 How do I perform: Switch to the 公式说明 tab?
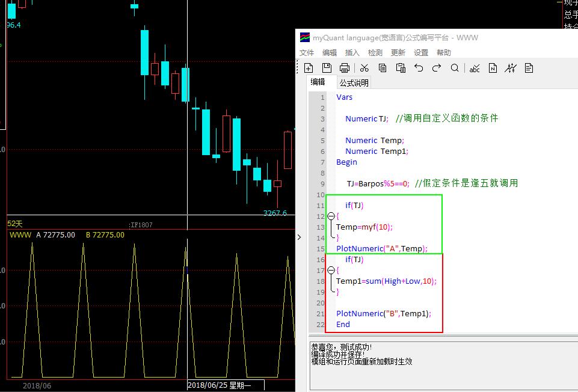pyautogui.click(x=354, y=83)
